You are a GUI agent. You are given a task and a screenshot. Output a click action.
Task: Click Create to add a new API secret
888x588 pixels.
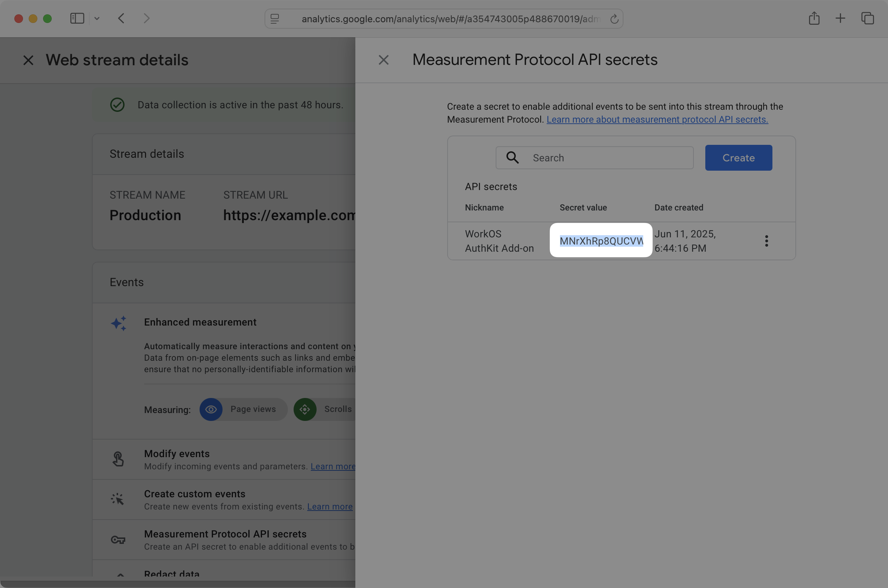(x=738, y=157)
